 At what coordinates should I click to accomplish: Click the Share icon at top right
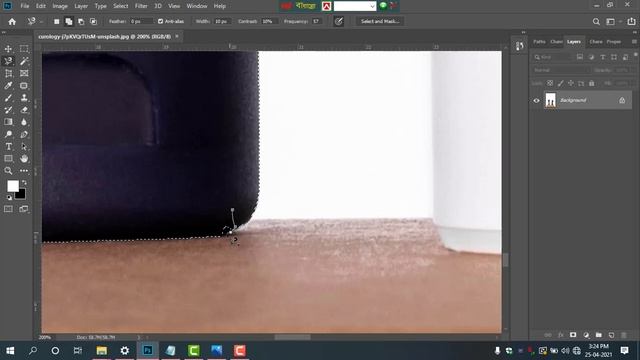tap(631, 22)
